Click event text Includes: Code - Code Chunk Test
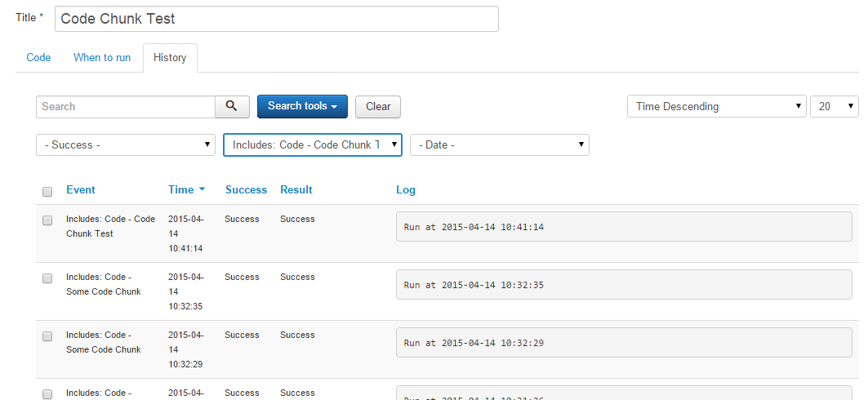The height and width of the screenshot is (400, 868). [x=111, y=226]
